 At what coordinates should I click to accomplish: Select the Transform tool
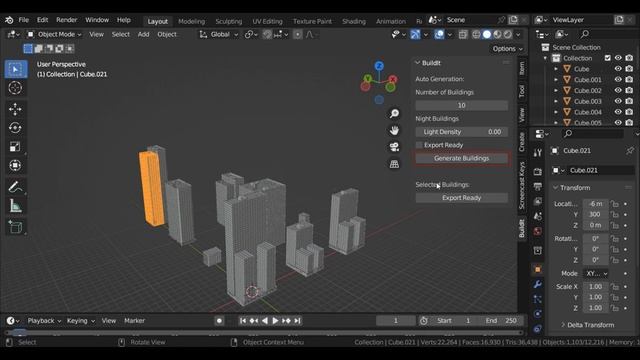(16, 165)
